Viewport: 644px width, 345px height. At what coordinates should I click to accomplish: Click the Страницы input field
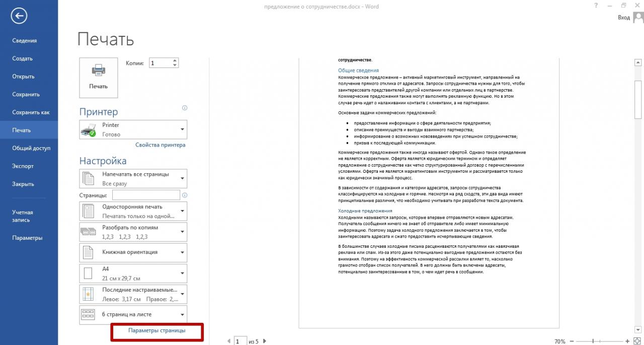point(146,195)
